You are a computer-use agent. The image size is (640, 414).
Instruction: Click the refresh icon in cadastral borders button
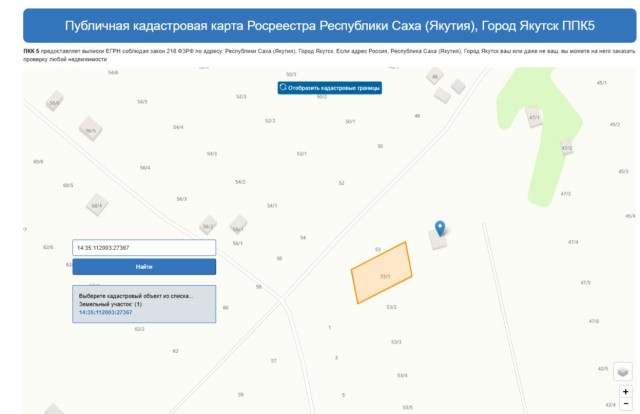283,87
